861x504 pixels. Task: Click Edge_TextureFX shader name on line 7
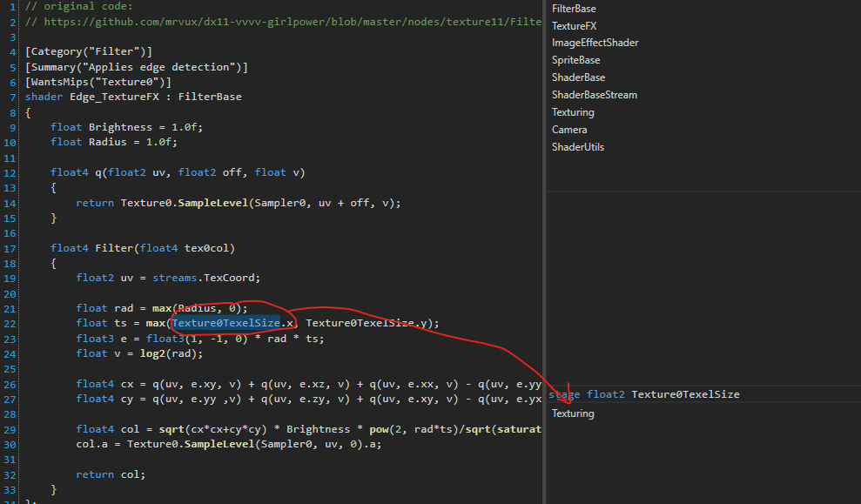(x=114, y=97)
